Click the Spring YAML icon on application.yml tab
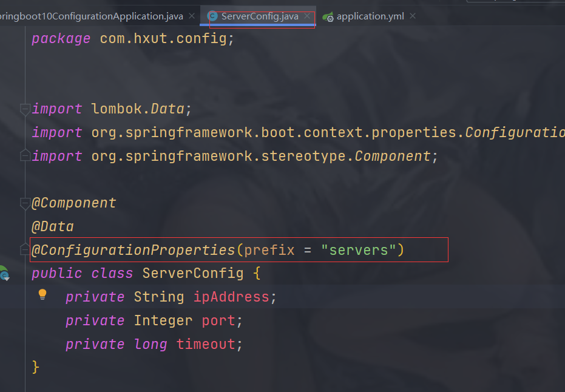The width and height of the screenshot is (565, 392). pyautogui.click(x=328, y=17)
